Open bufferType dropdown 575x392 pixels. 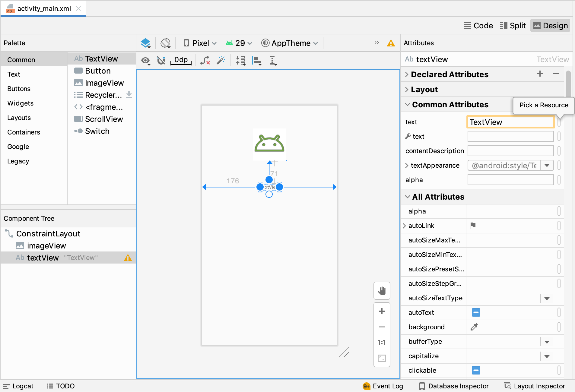(x=547, y=342)
